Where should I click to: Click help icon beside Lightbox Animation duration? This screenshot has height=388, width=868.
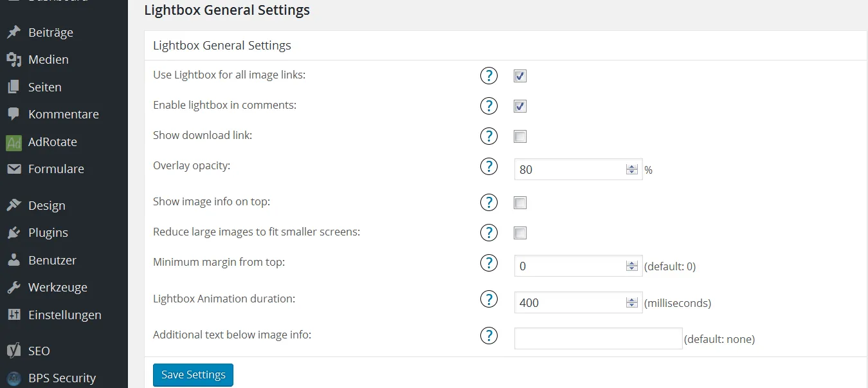pos(489,299)
